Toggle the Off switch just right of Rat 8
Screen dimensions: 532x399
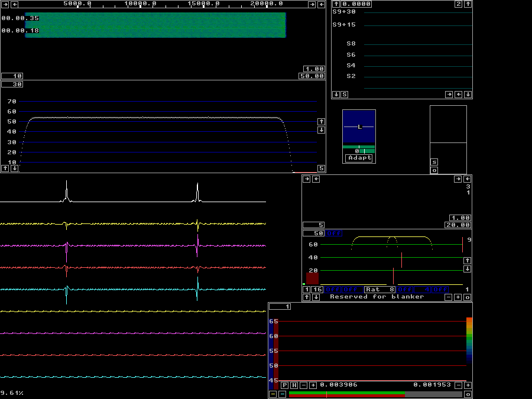(405, 290)
